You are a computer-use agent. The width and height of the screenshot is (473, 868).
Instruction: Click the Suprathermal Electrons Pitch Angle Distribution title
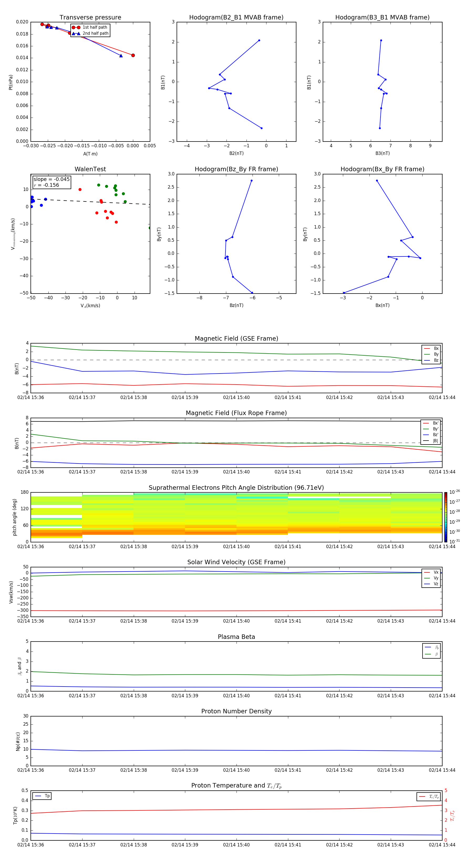tap(236, 488)
